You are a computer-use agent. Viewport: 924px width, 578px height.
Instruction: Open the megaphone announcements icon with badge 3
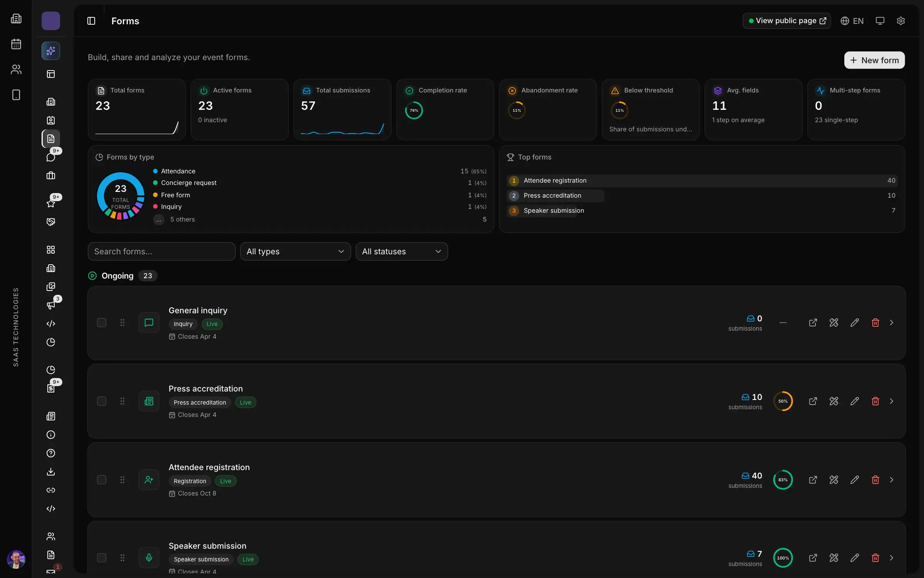pyautogui.click(x=51, y=305)
